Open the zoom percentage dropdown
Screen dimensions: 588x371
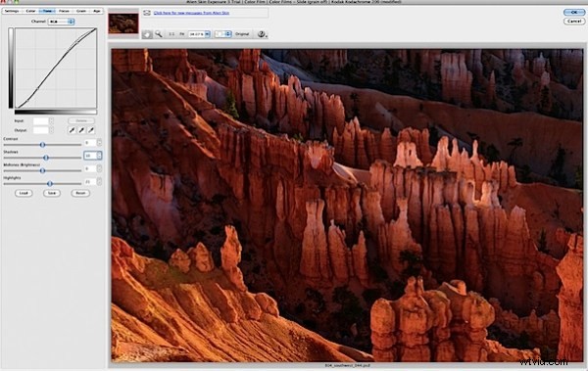pos(199,34)
